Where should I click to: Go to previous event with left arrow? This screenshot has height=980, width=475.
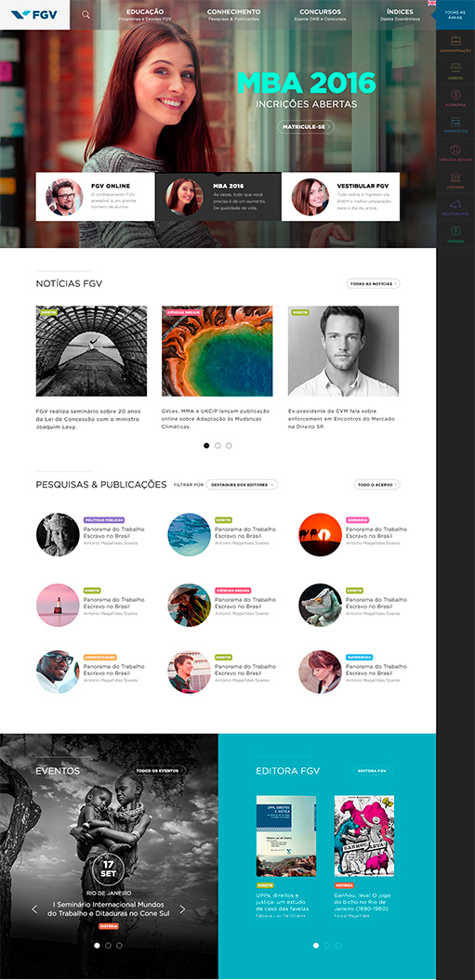coord(34,908)
